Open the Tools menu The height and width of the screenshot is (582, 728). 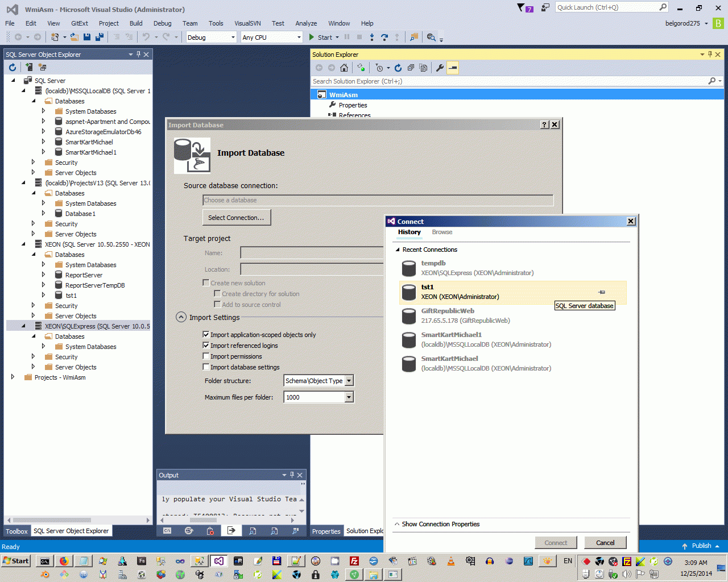[x=216, y=23]
